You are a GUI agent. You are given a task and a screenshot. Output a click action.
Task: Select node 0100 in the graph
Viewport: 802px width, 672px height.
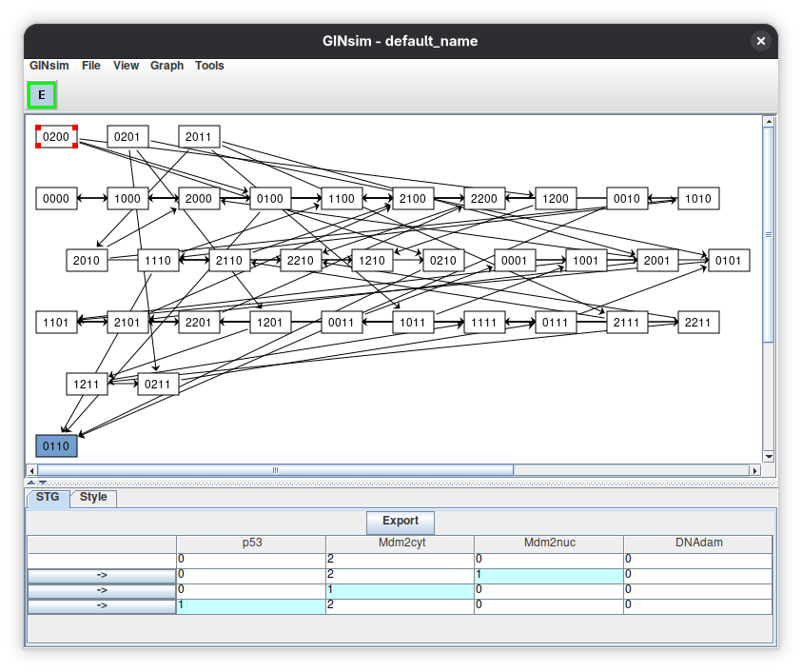(x=270, y=199)
